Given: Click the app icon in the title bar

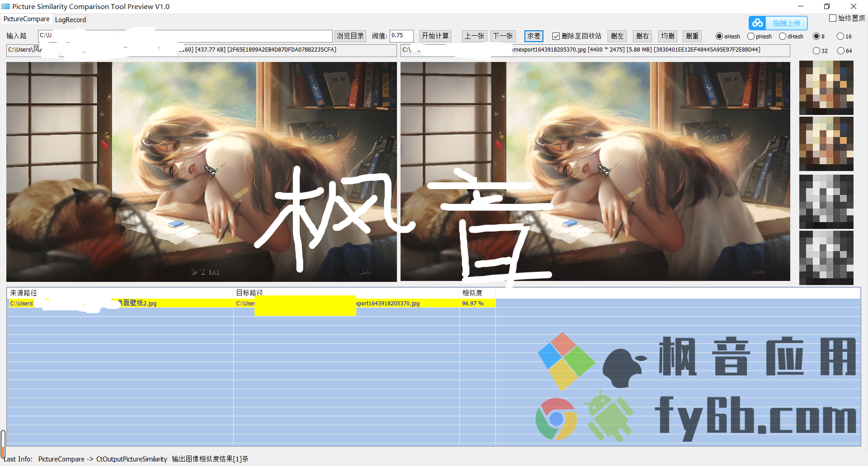Looking at the screenshot, I should [x=5, y=6].
